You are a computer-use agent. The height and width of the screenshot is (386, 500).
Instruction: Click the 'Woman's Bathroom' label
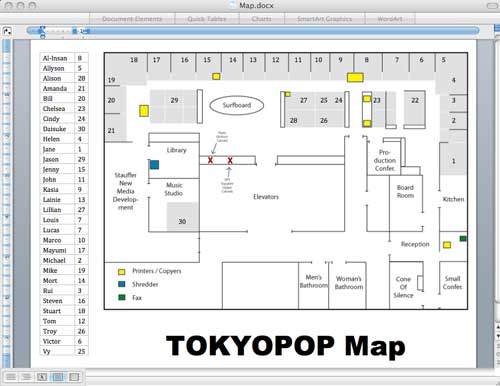[x=349, y=283]
